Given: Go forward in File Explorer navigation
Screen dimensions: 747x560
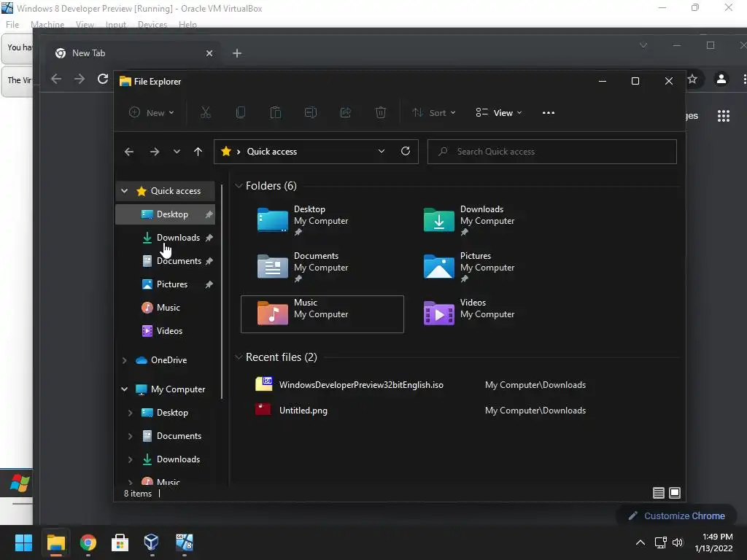Looking at the screenshot, I should (x=155, y=152).
